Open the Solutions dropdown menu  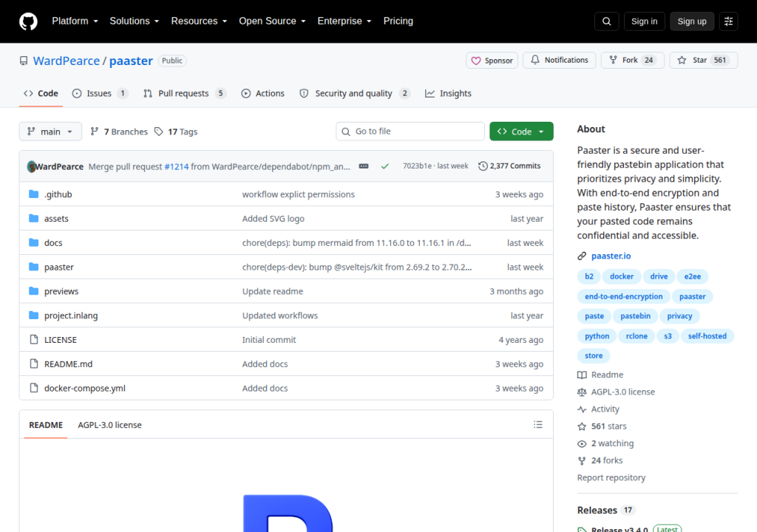click(x=135, y=21)
